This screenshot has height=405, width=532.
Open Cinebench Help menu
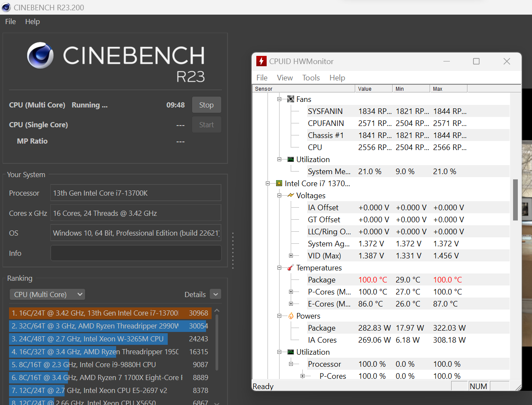click(32, 21)
